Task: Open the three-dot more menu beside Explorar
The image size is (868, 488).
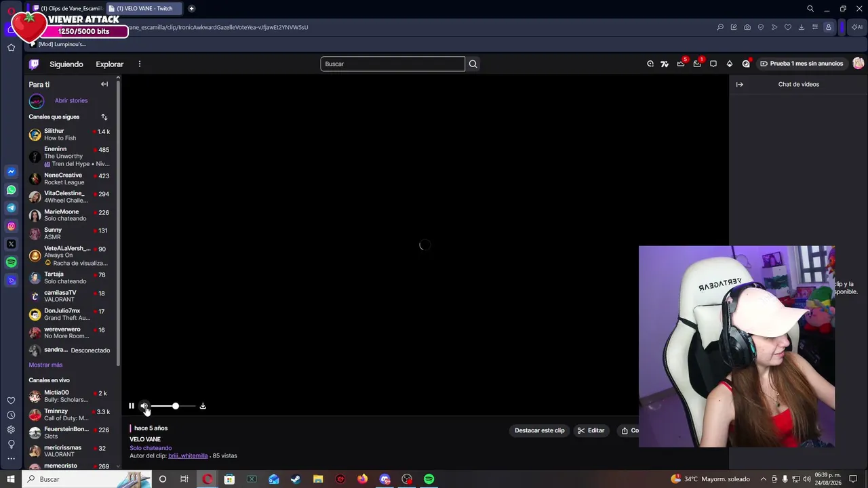Action: pos(140,64)
